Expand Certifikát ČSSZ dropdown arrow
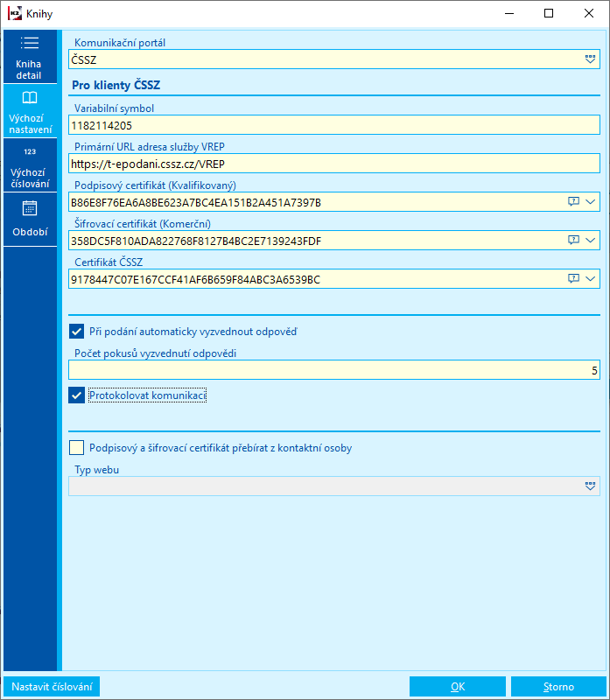 click(591, 278)
